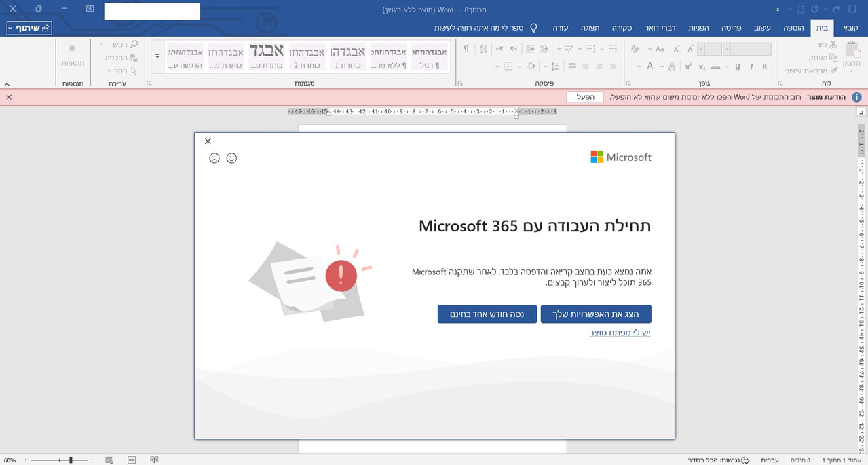The image size is (868, 465).
Task: Click the line spacing icon
Action: click(x=556, y=67)
